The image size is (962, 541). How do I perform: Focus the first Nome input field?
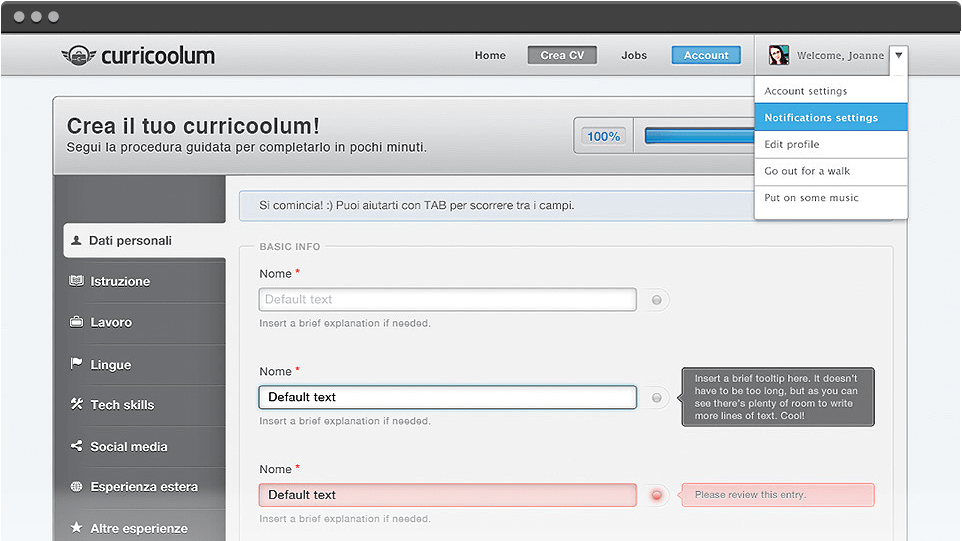pyautogui.click(x=447, y=300)
